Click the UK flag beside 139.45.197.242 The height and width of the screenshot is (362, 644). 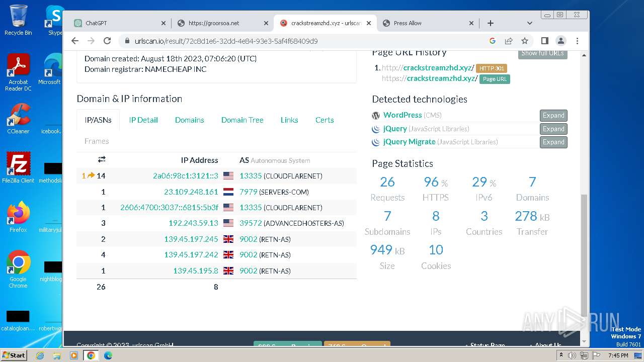pos(228,255)
